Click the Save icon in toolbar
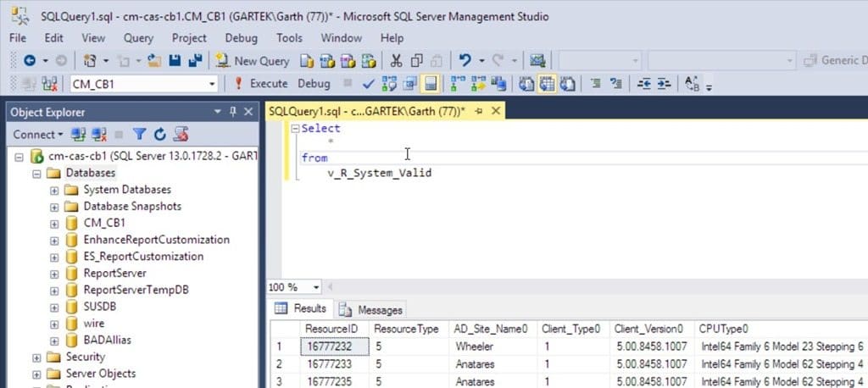 pyautogui.click(x=175, y=61)
